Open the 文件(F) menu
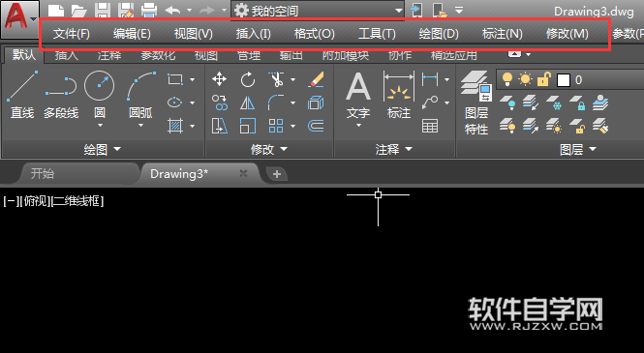Viewport: 644px width, 353px height. click(72, 34)
